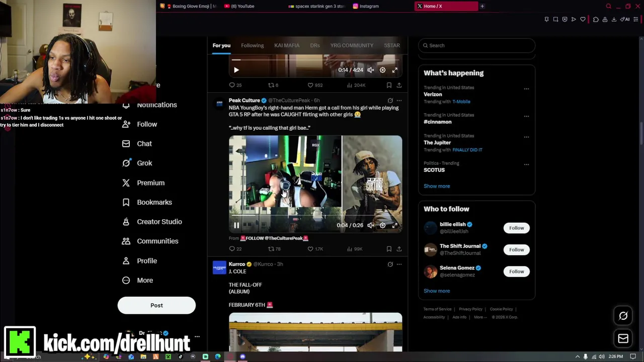Switch to the Following tab
Image resolution: width=644 pixels, height=362 pixels.
pos(252,45)
